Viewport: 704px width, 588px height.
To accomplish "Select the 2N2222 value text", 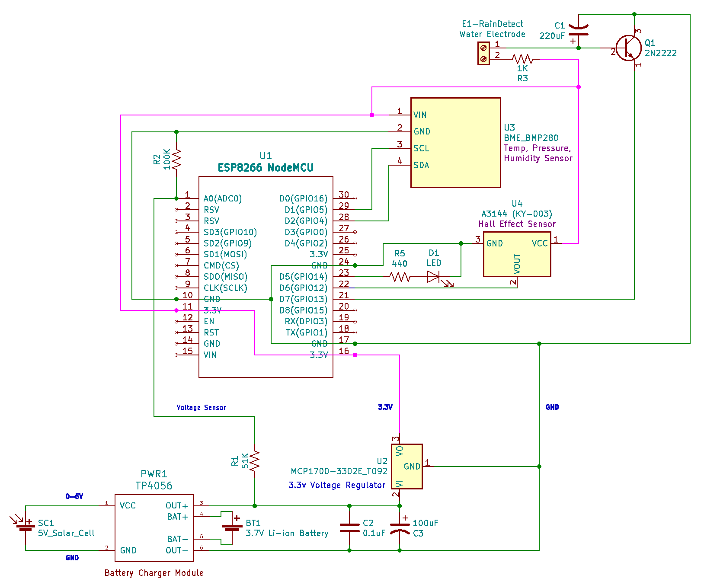I will click(x=661, y=53).
